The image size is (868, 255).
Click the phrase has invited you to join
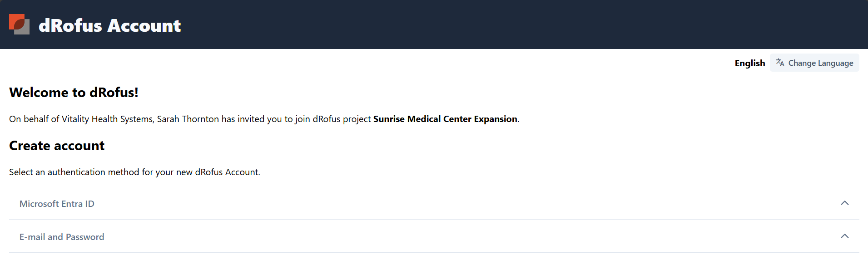(x=266, y=119)
